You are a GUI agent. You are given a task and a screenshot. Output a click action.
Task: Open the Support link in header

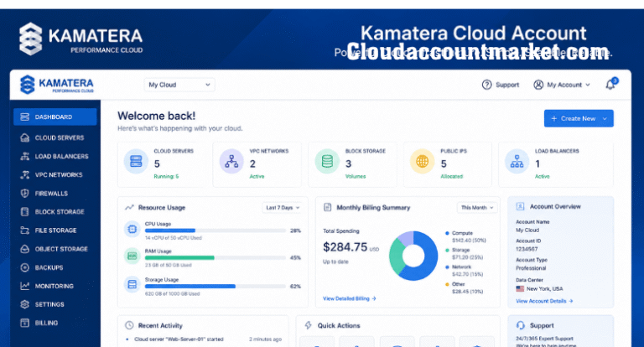(507, 85)
